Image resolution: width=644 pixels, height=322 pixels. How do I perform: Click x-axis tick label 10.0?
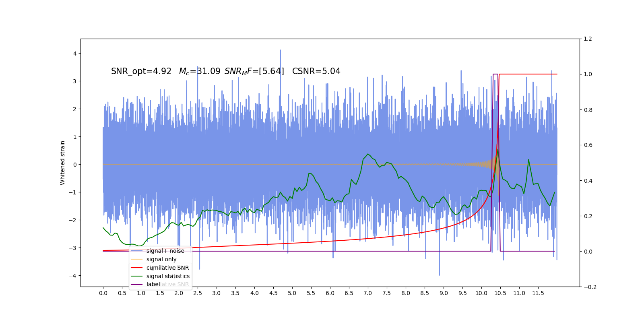click(481, 293)
